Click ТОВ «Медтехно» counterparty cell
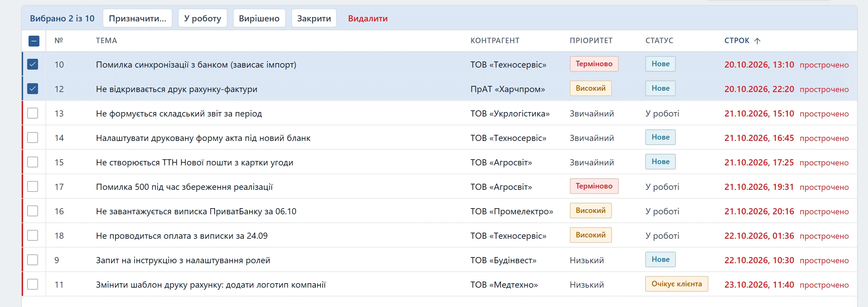Screen dimensions: 868x307 point(504,285)
